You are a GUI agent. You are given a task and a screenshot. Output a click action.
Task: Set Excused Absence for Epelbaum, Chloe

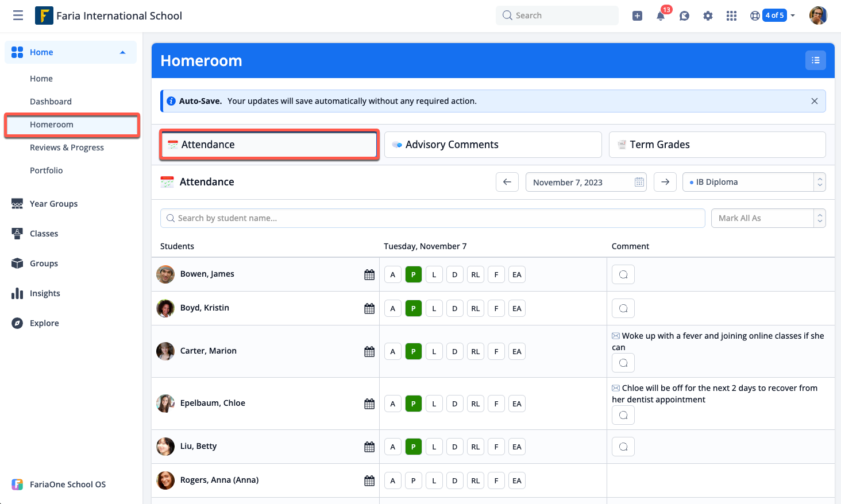coord(516,404)
